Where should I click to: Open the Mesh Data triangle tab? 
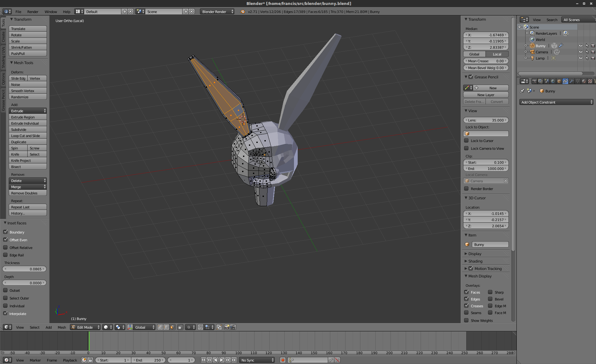tap(578, 81)
